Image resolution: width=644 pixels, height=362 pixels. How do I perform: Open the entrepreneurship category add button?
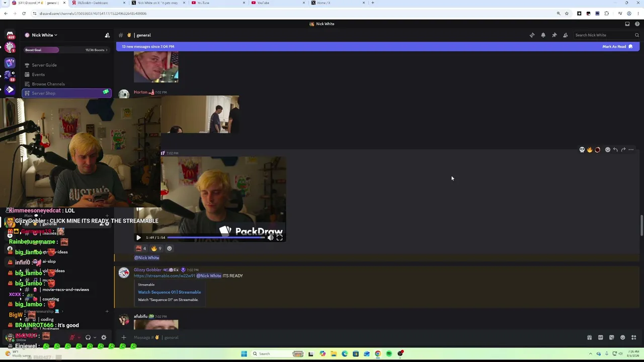107,312
